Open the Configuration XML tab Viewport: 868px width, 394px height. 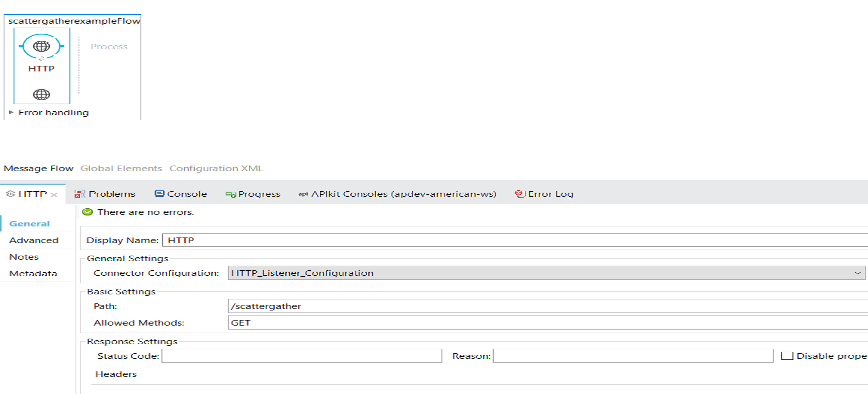(x=216, y=168)
